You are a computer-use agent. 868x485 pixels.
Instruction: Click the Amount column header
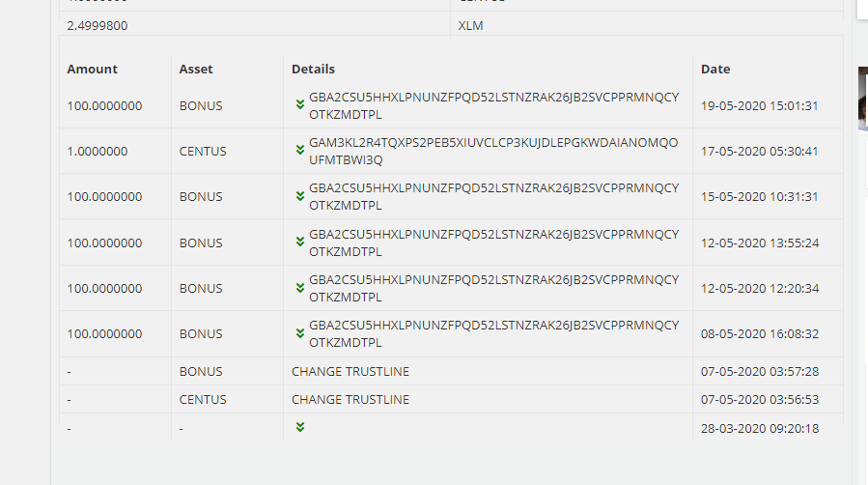coord(92,69)
